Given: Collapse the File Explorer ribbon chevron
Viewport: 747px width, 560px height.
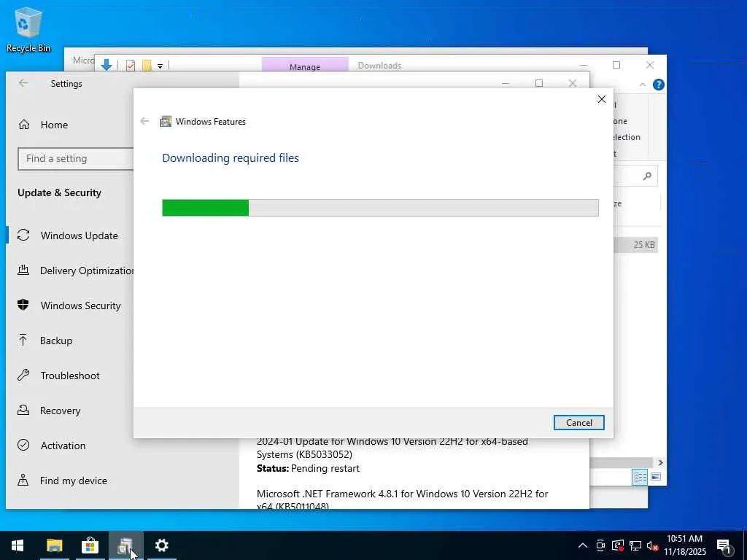Looking at the screenshot, I should pyautogui.click(x=642, y=85).
